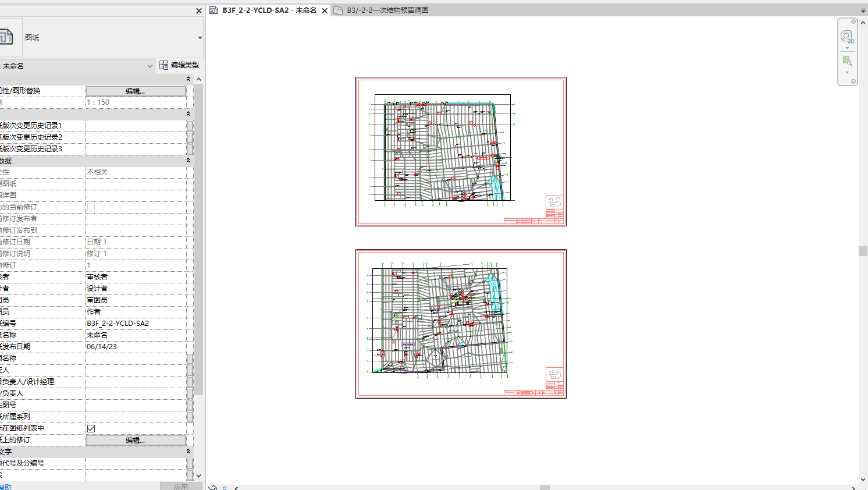Collapse the 文字 properties group
The image size is (868, 490).
coord(188,452)
